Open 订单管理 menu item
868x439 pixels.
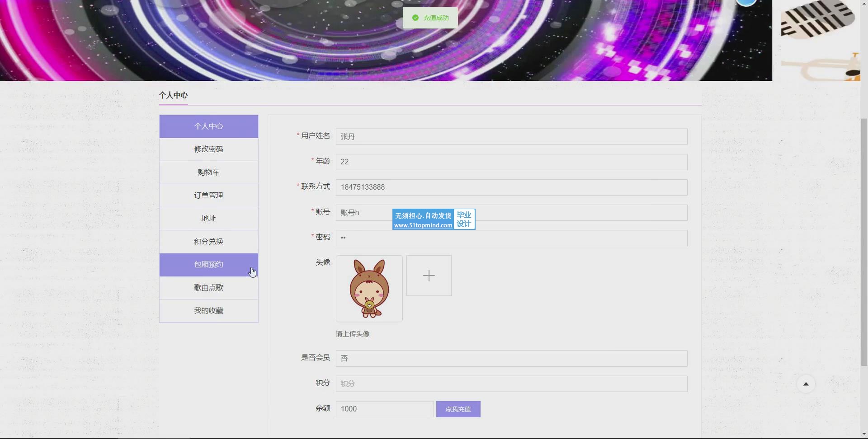click(208, 196)
